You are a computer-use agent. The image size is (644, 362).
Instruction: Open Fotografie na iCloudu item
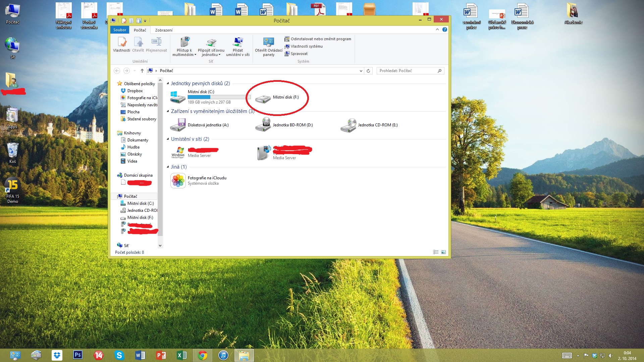pos(178,181)
